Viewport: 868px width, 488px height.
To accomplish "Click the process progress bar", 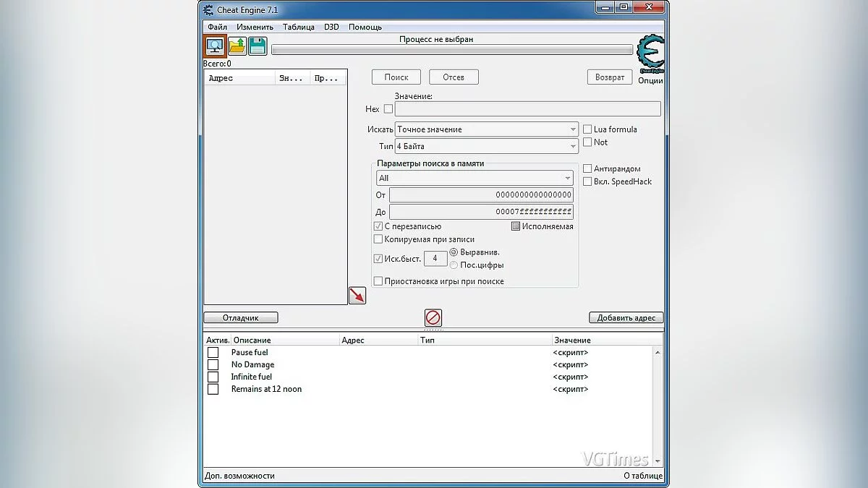I will [x=452, y=51].
